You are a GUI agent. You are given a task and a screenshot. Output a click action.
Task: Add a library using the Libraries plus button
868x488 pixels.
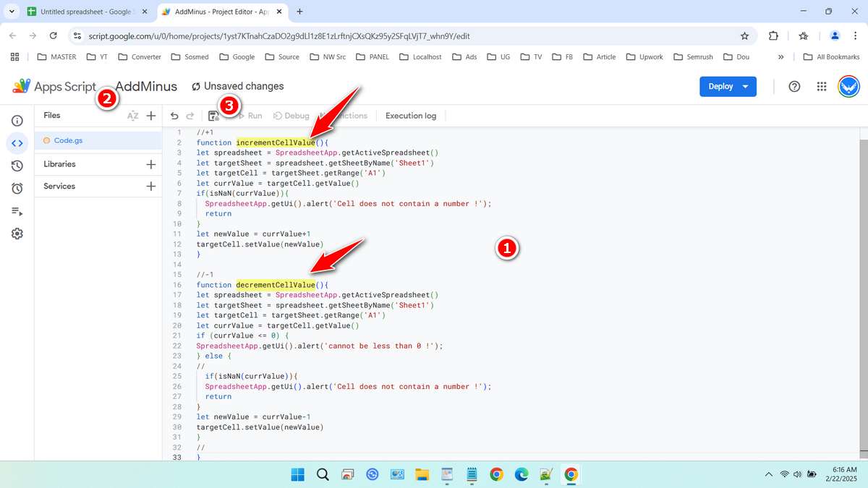click(150, 164)
